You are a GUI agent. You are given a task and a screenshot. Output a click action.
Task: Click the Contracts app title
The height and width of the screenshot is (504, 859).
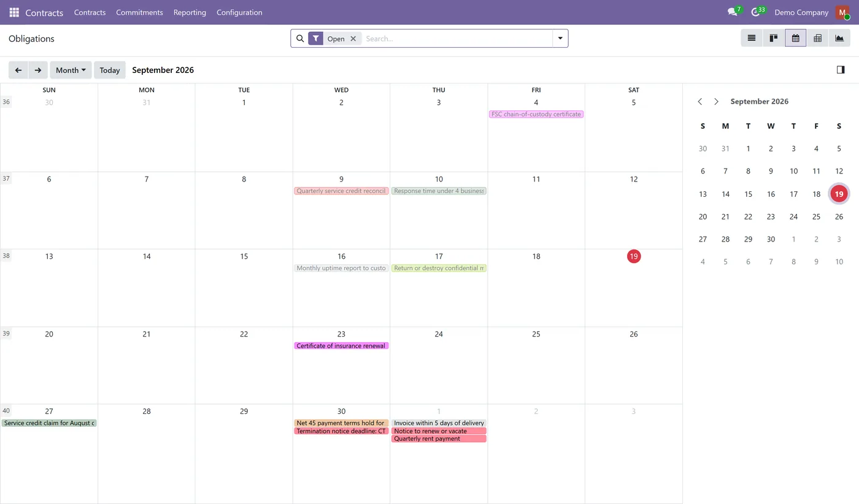point(44,12)
